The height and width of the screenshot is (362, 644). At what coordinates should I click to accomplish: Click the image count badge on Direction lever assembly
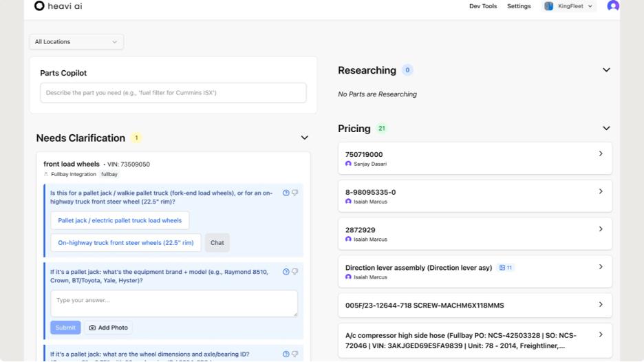506,268
